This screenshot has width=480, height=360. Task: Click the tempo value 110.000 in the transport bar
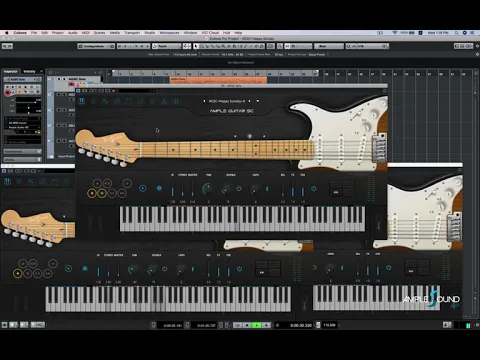[330, 325]
